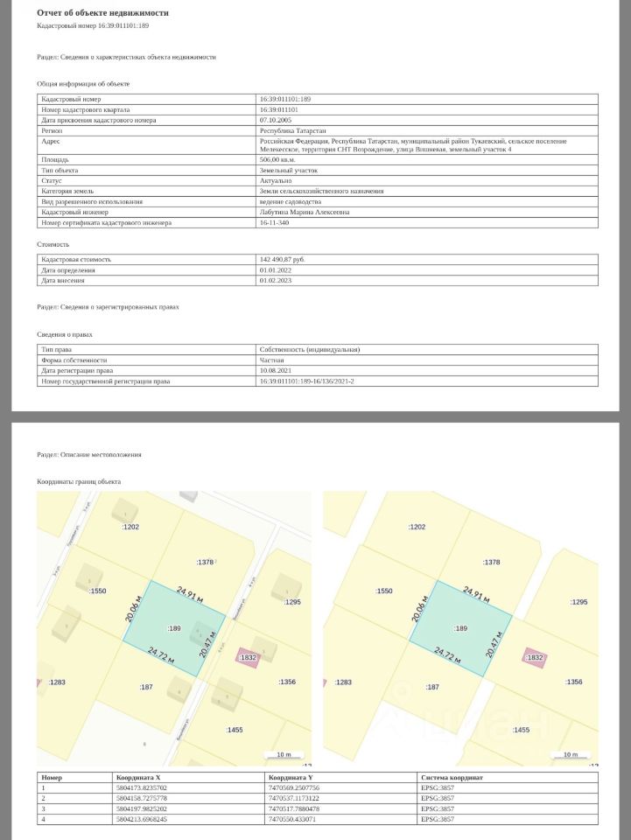631x840 pixels.
Task: Click heading "Раздел: Описание местоположения"
Action: click(89, 454)
